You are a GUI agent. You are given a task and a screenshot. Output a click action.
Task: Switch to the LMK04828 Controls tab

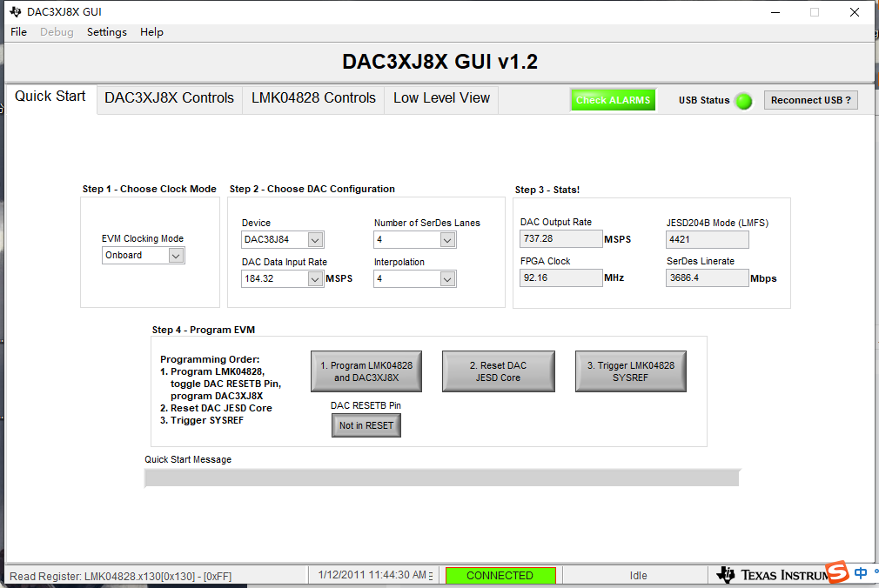(x=313, y=98)
